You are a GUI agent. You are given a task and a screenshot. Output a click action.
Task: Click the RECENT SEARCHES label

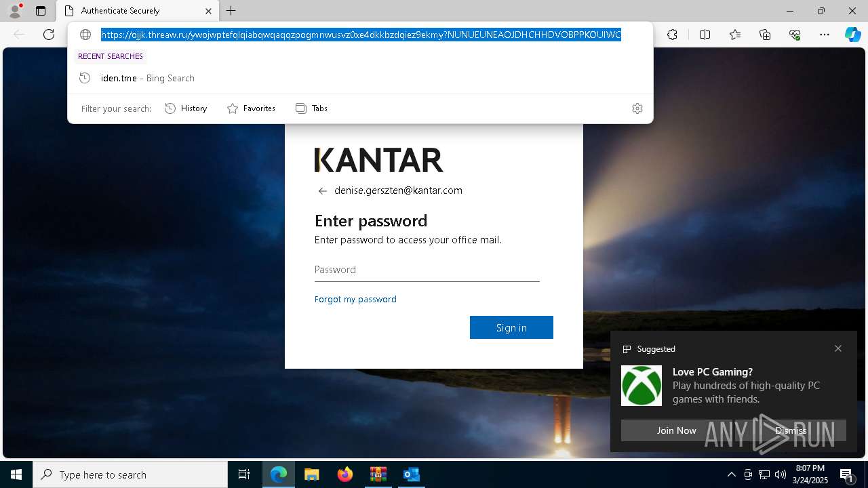111,56
